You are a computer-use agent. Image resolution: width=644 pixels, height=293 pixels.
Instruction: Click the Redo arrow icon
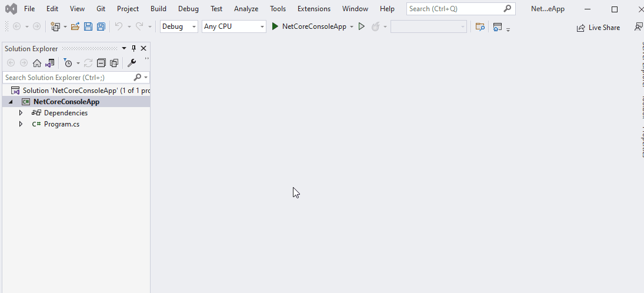139,26
